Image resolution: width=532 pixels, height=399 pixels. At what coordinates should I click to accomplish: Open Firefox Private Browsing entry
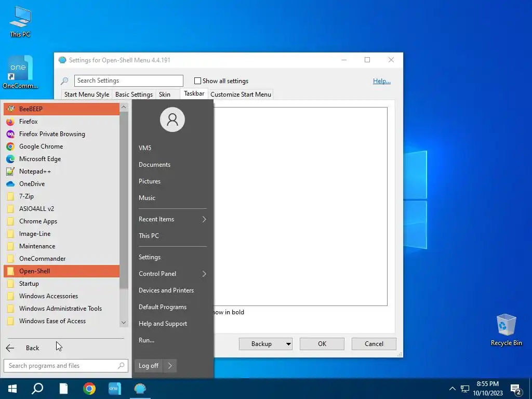[61, 134]
